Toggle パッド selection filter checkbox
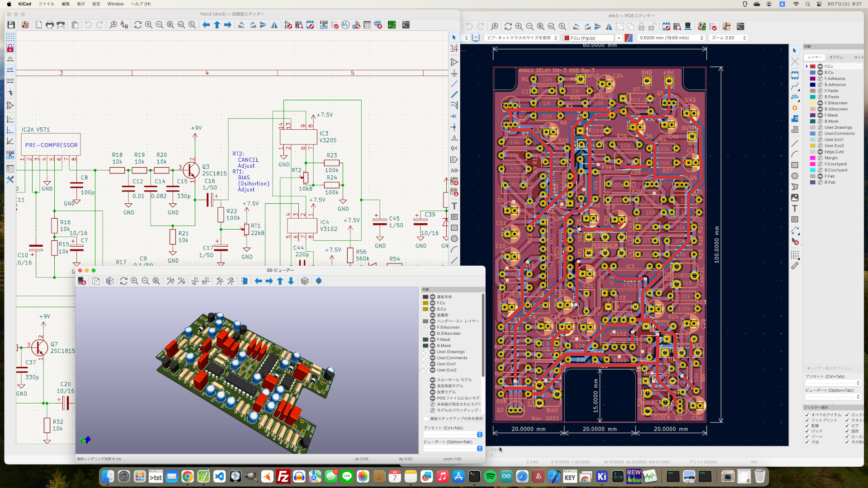This screenshot has width=868, height=488. [x=807, y=431]
